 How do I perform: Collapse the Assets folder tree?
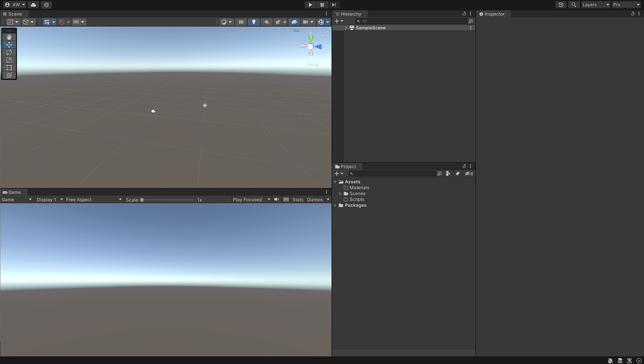point(335,182)
